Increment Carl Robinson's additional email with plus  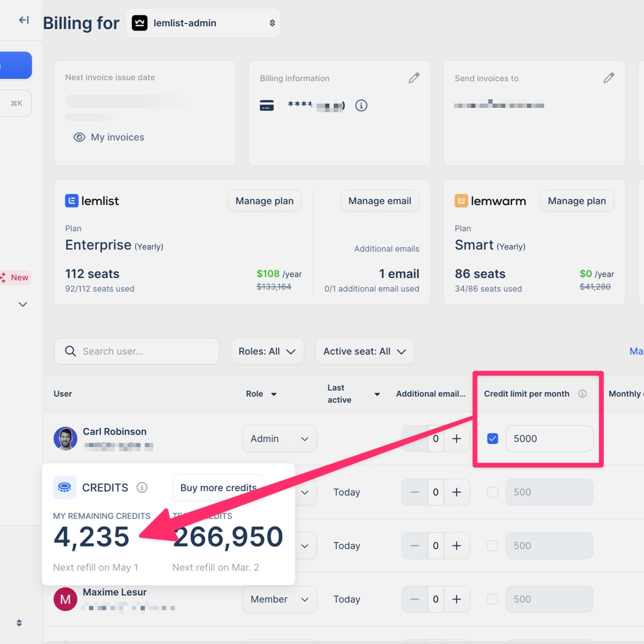457,438
